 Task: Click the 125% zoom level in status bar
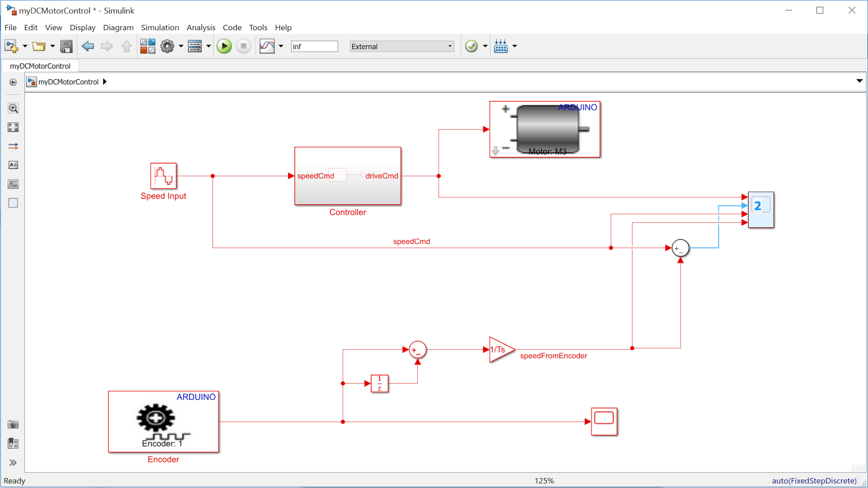pyautogui.click(x=544, y=481)
